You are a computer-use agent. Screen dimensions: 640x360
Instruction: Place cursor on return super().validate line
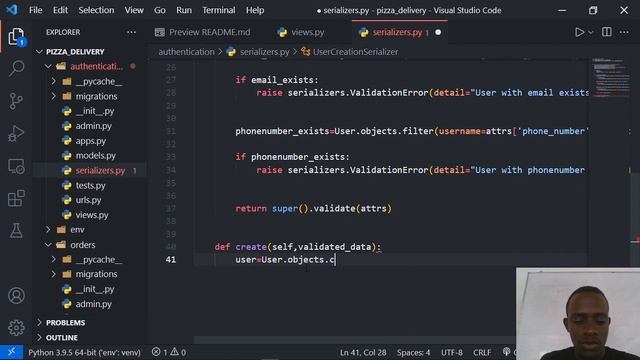[313, 209]
